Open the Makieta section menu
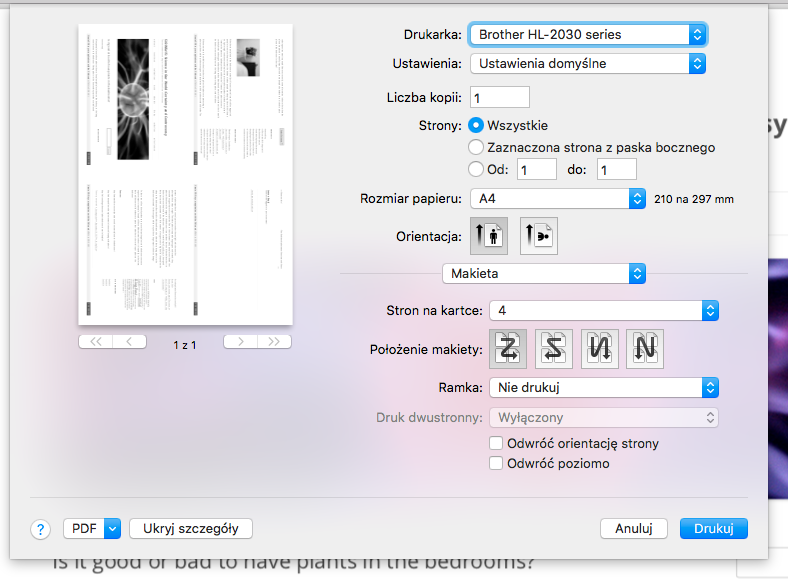The image size is (788, 579). [544, 273]
